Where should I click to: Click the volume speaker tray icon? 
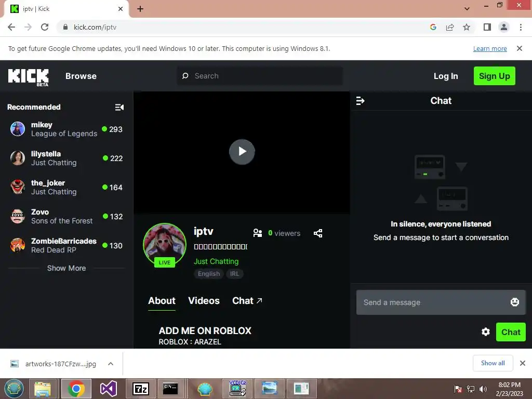point(483,389)
